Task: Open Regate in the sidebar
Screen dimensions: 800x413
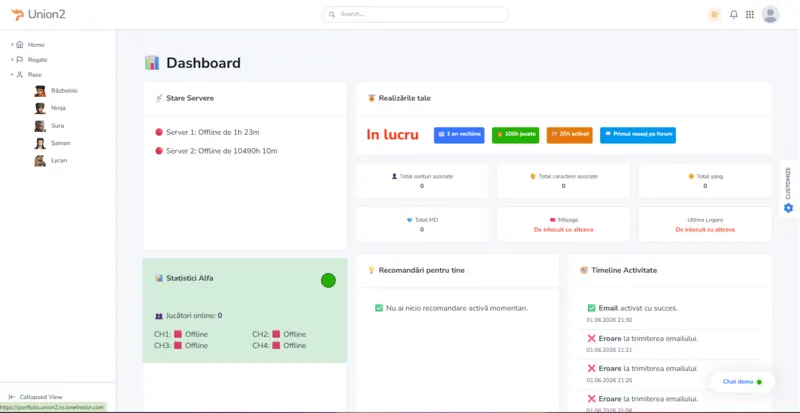Action: 37,60
